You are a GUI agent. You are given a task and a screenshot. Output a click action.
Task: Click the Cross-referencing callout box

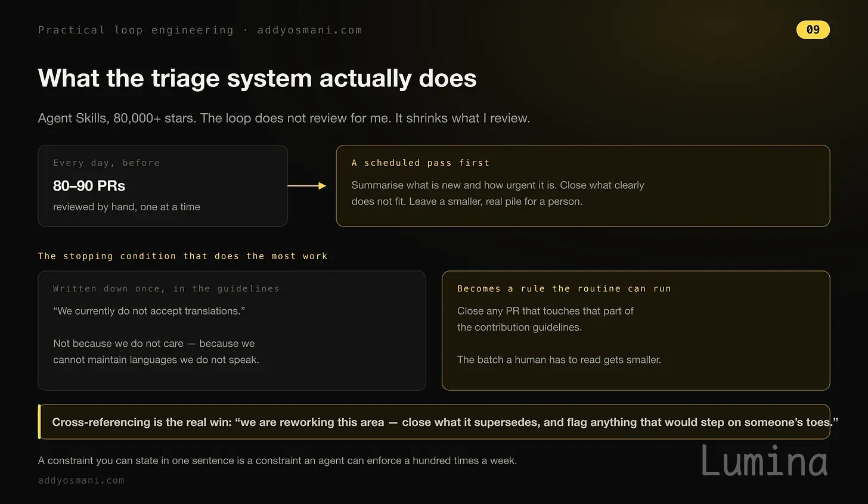(434, 422)
